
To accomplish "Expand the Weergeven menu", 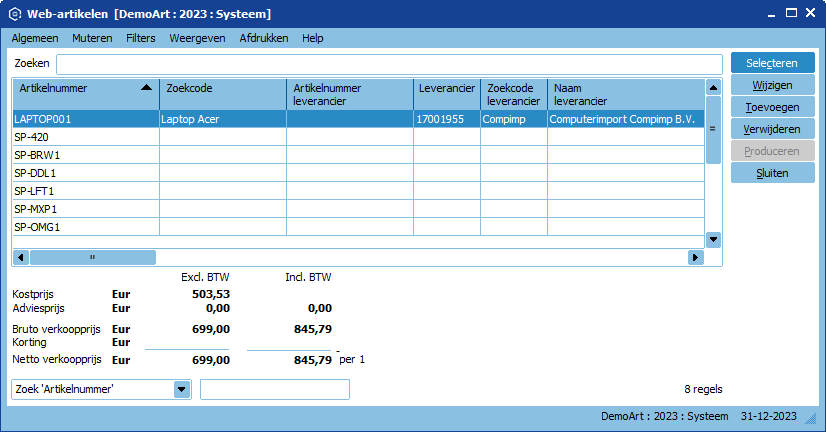I will point(196,38).
